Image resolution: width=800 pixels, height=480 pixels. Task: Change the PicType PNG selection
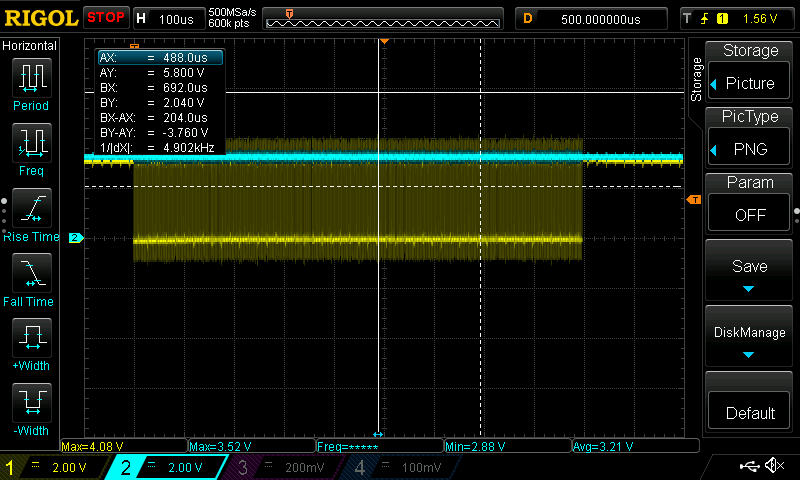[750, 135]
